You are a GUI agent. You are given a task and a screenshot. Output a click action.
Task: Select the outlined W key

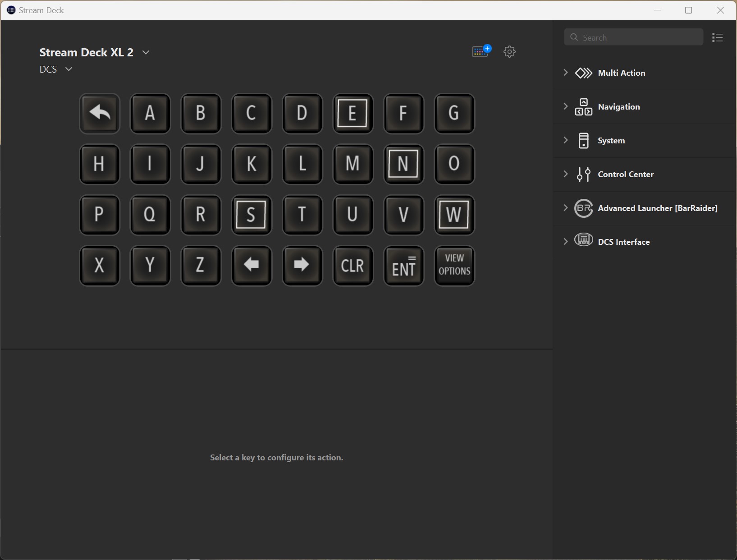point(454,215)
